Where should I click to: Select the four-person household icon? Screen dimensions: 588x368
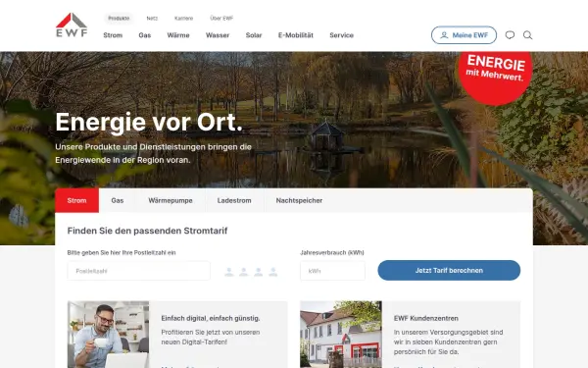[273, 272]
